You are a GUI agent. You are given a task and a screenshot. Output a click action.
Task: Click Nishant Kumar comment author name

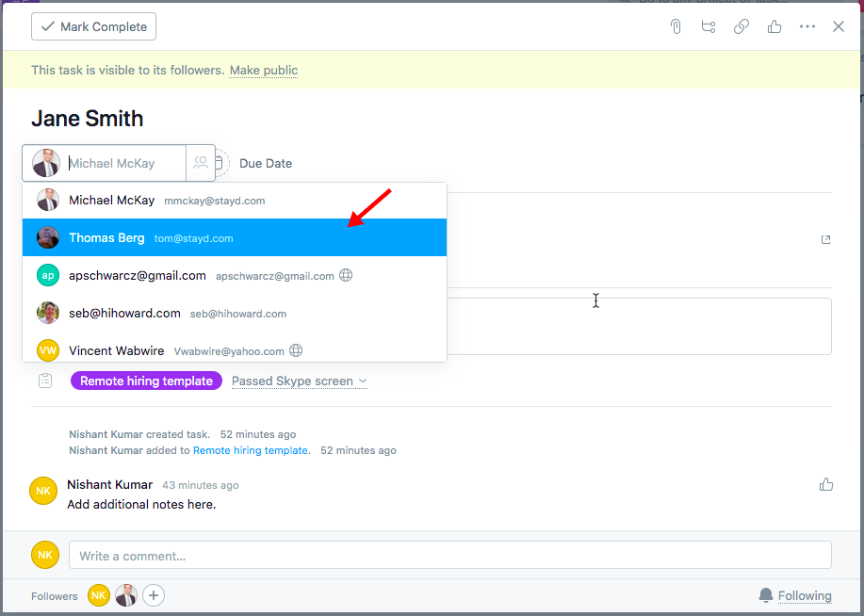pyautogui.click(x=109, y=484)
